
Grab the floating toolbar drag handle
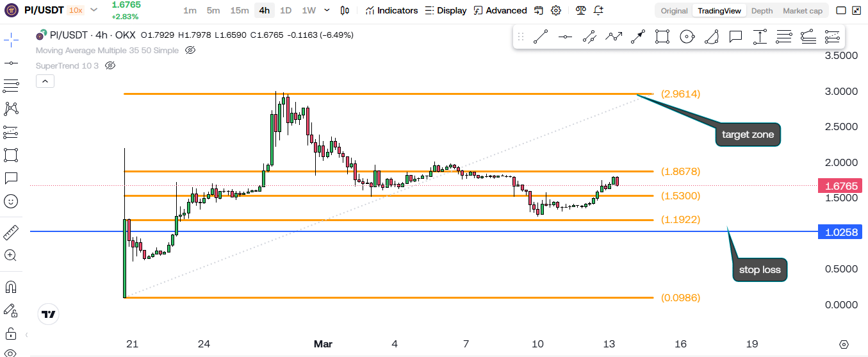click(521, 37)
